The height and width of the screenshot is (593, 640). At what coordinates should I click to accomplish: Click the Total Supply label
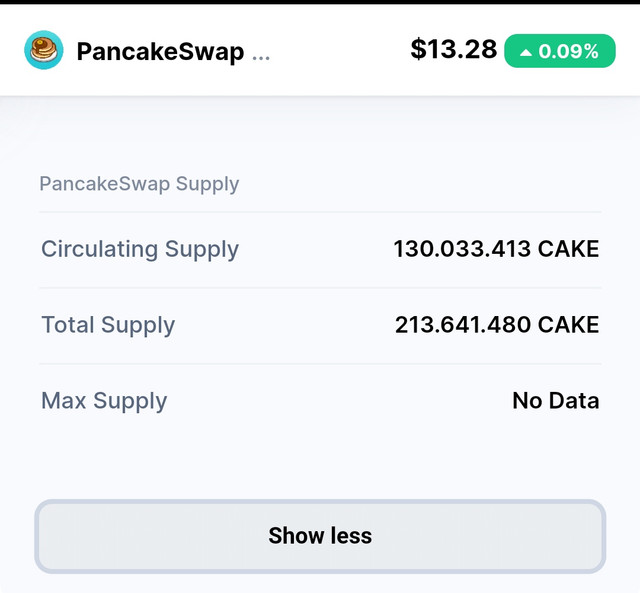108,325
